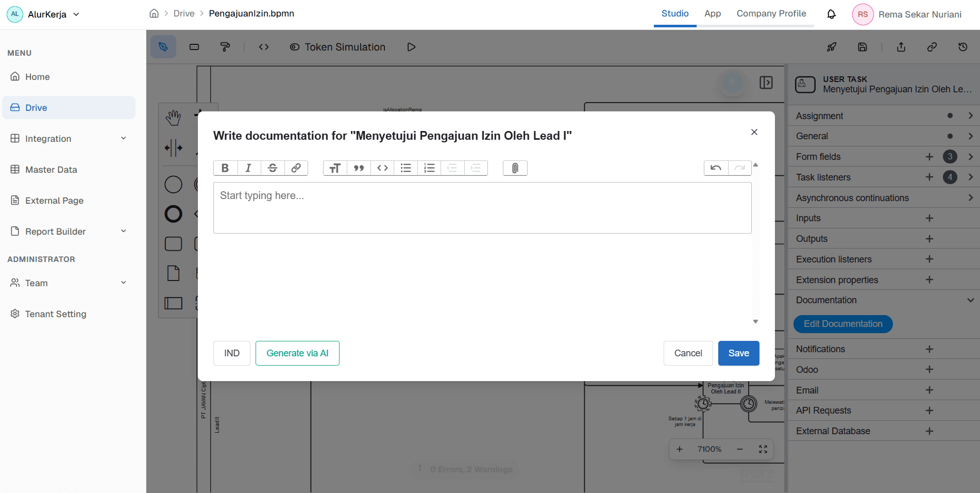980x493 pixels.
Task: Toggle italic formatting in the editor
Action: coord(248,168)
